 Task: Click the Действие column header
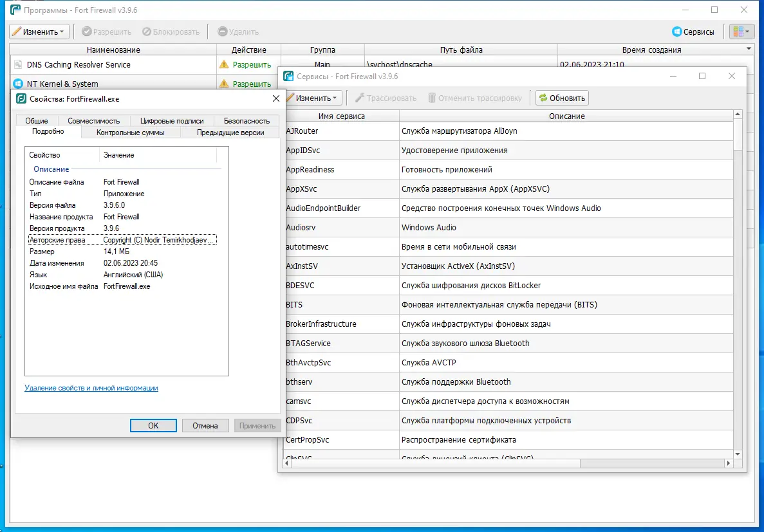249,50
